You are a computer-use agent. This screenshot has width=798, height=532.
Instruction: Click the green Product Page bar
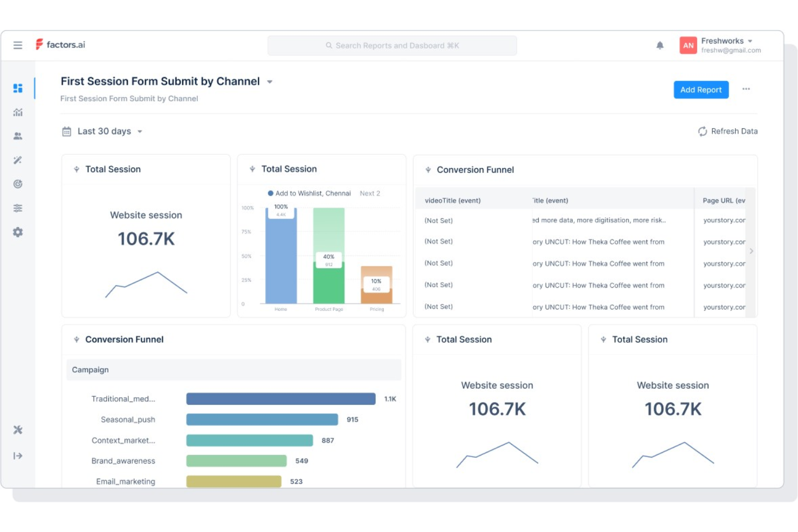coord(329,256)
